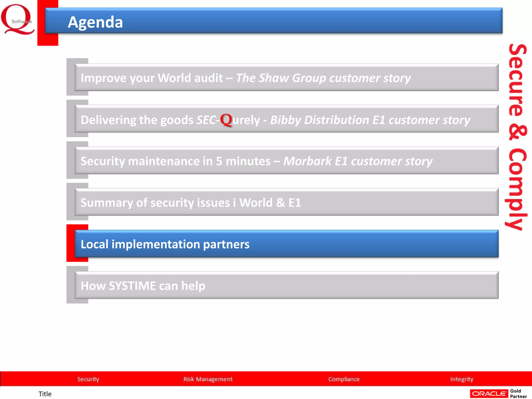The width and height of the screenshot is (532, 399).
Task: Open the Shaw Group customer story item
Action: (287, 77)
